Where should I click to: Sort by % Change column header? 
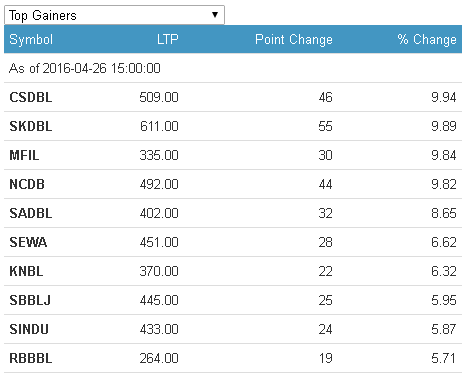[x=427, y=39]
